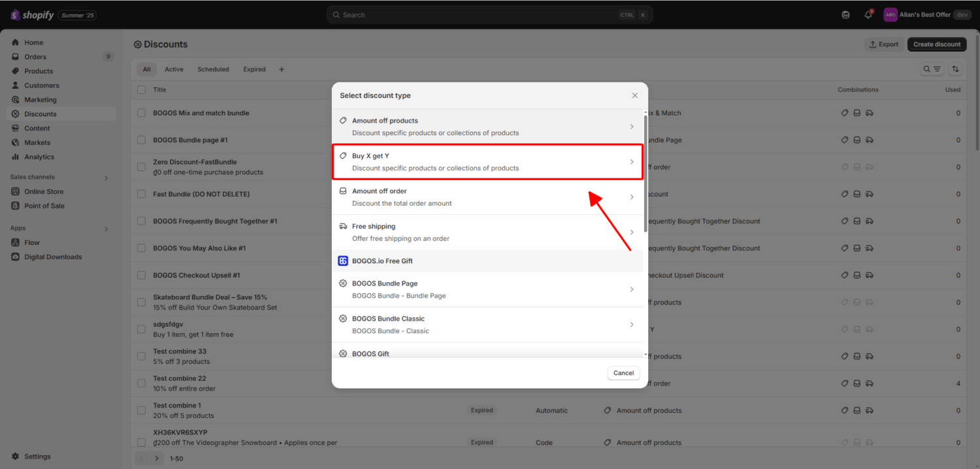This screenshot has height=469, width=980.
Task: Open the search and filter icon button
Action: click(932, 69)
